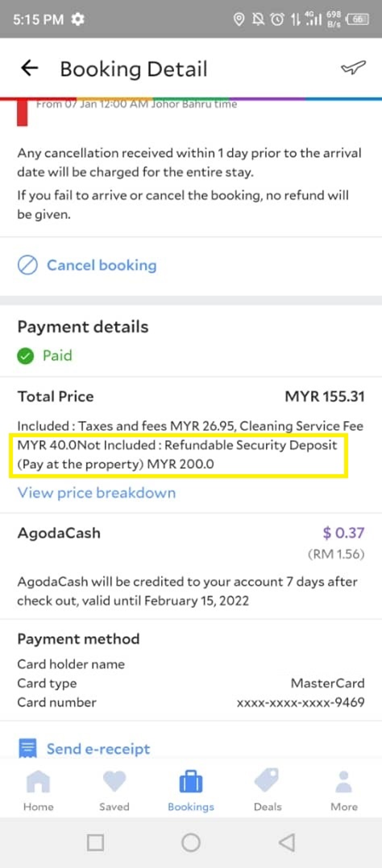
Task: Tap Android home circle button
Action: pyautogui.click(x=191, y=842)
